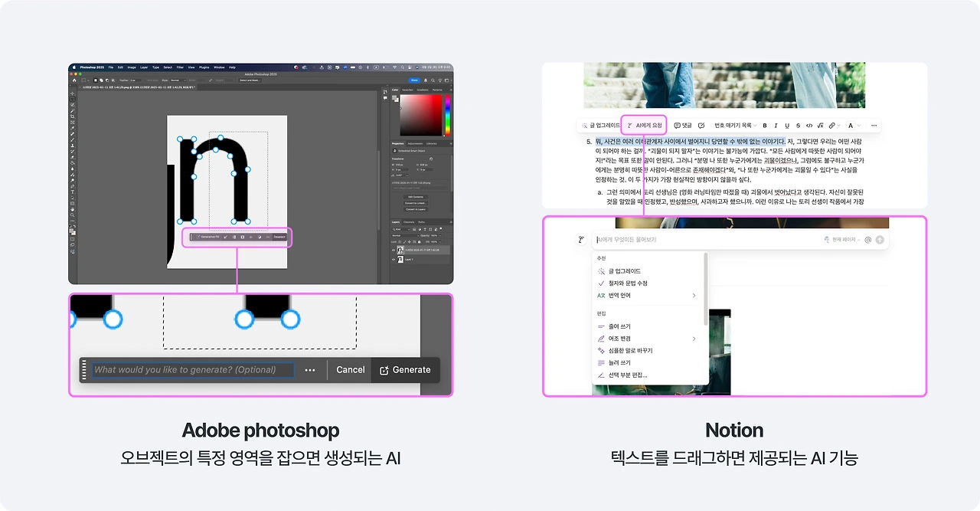Select the Hand tool in Photoshop toolbar
The width and height of the screenshot is (980, 511).
pos(73,209)
